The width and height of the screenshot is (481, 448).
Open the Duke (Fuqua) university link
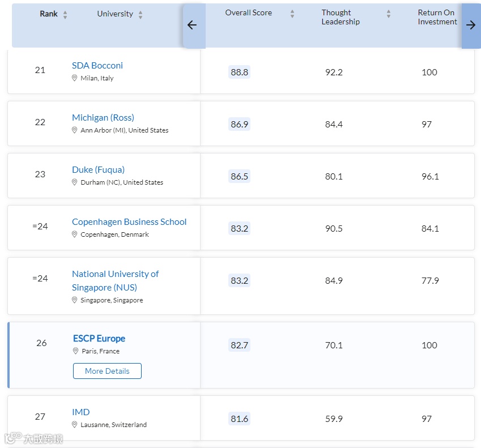point(98,169)
